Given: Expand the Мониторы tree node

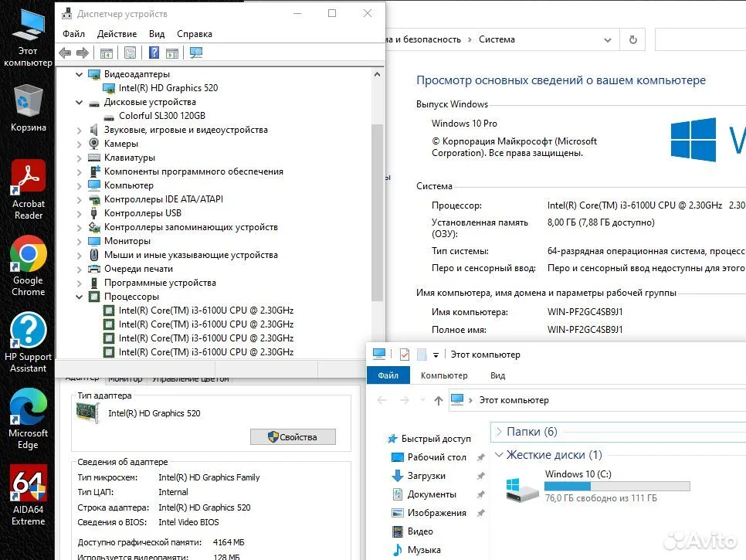Looking at the screenshot, I should pyautogui.click(x=80, y=241).
